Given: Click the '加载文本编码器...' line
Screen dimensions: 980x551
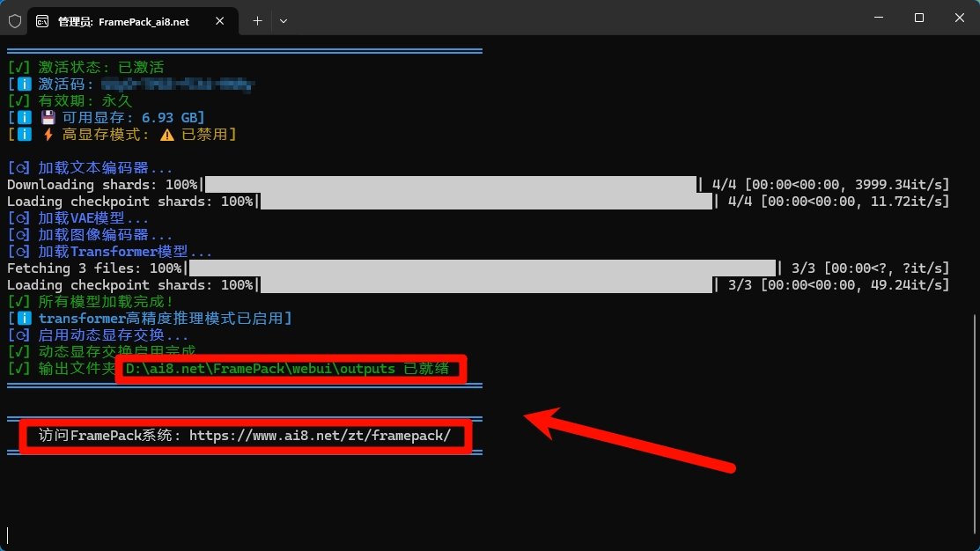Looking at the screenshot, I should pyautogui.click(x=90, y=167).
